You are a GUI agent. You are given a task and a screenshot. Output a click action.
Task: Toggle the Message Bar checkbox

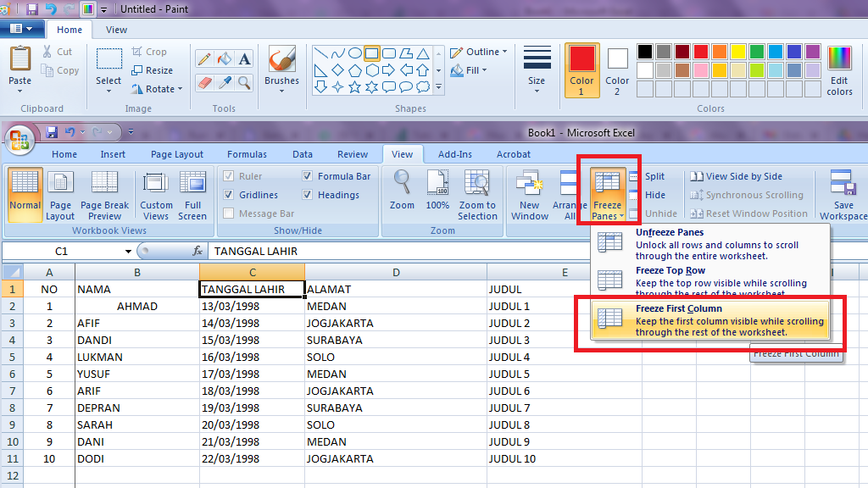pyautogui.click(x=228, y=213)
